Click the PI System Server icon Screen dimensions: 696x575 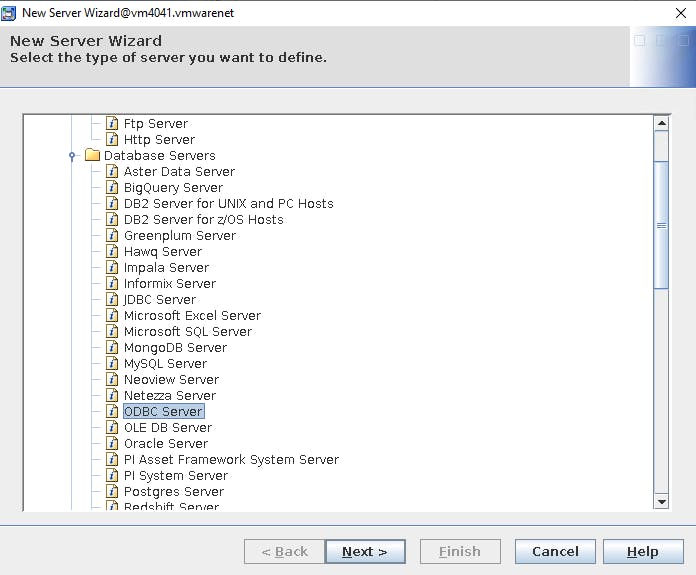tap(113, 476)
